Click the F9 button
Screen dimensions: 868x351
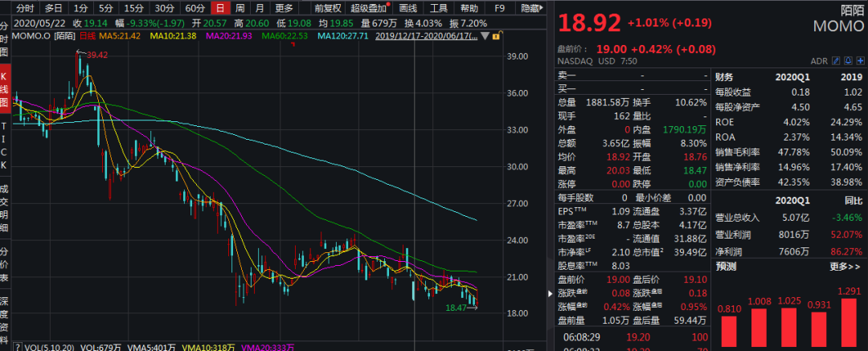[x=499, y=8]
